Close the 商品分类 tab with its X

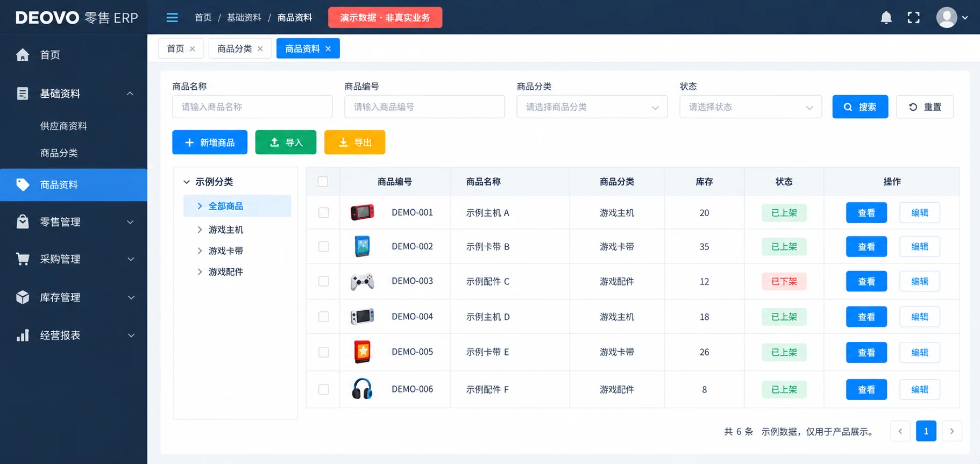click(260, 49)
